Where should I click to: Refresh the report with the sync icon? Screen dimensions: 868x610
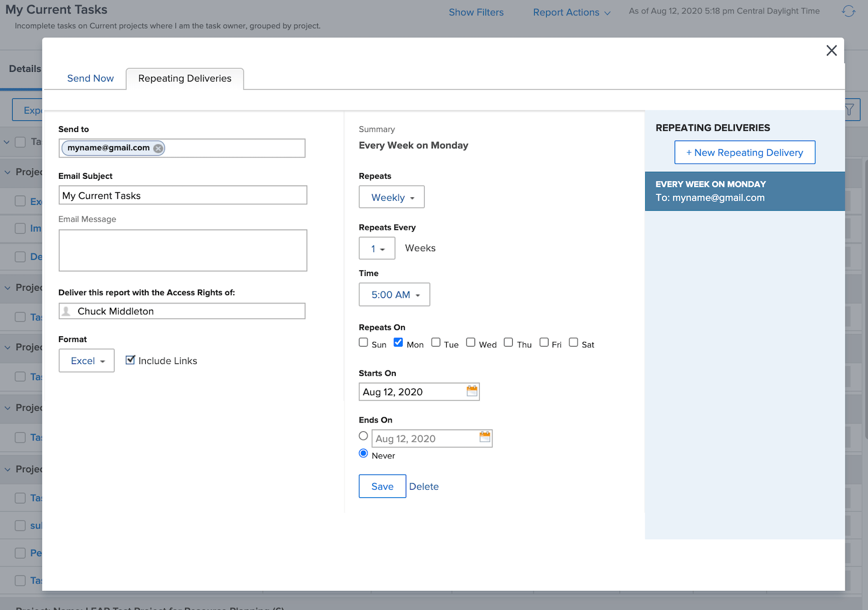pos(848,11)
